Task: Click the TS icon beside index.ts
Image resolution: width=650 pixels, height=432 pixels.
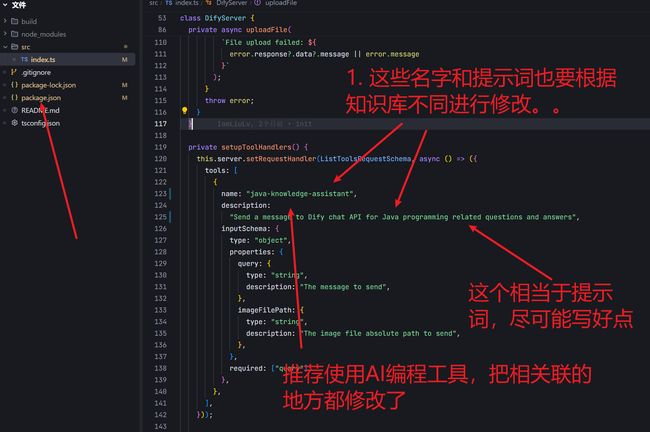Action: [24, 59]
